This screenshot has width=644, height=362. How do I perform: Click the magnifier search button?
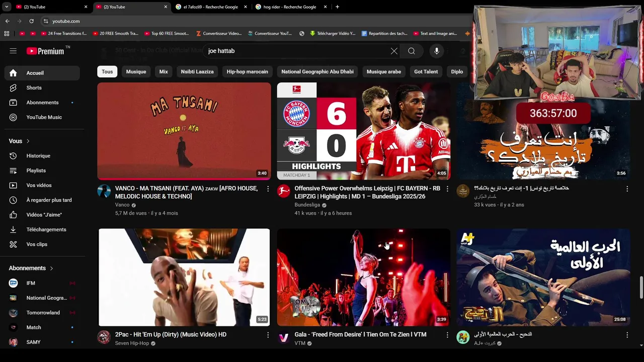click(x=412, y=51)
